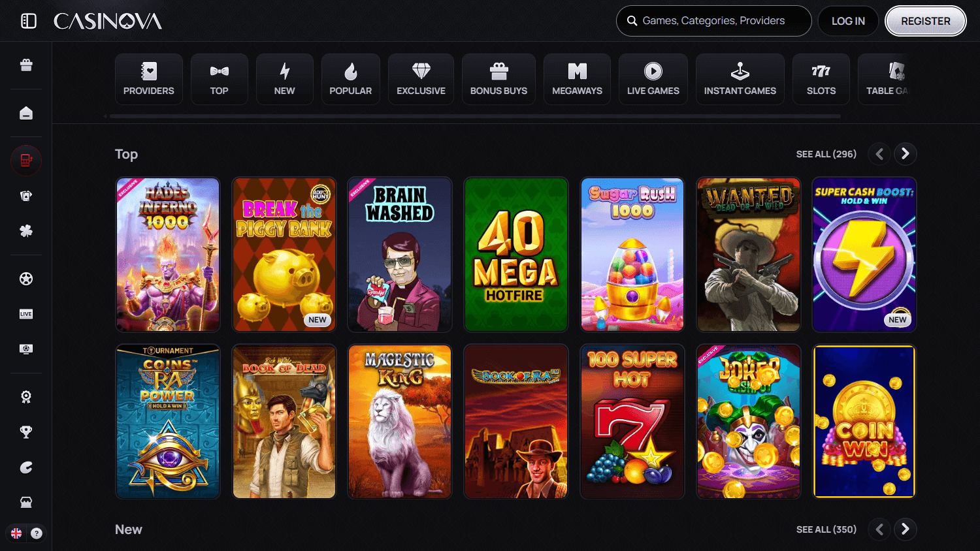Advance Top carousel with the right arrow
980x551 pixels.
pos(905,153)
